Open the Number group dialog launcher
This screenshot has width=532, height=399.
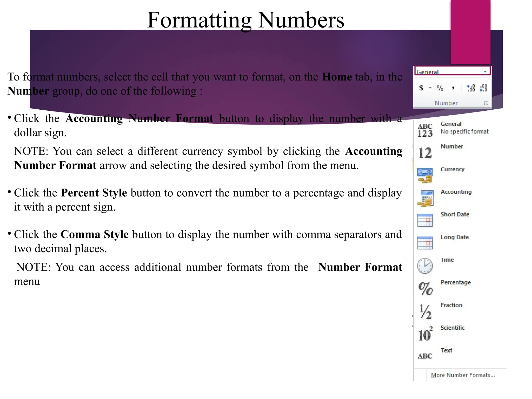(x=486, y=103)
